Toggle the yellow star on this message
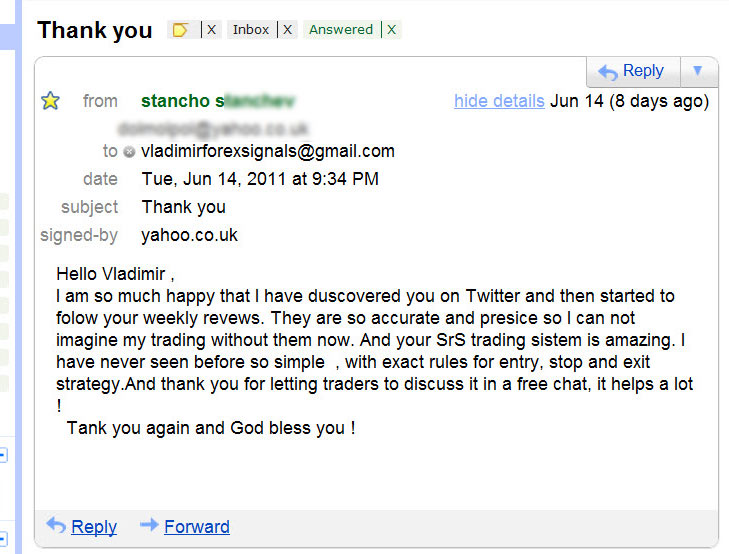The height and width of the screenshot is (554, 729). tap(50, 101)
